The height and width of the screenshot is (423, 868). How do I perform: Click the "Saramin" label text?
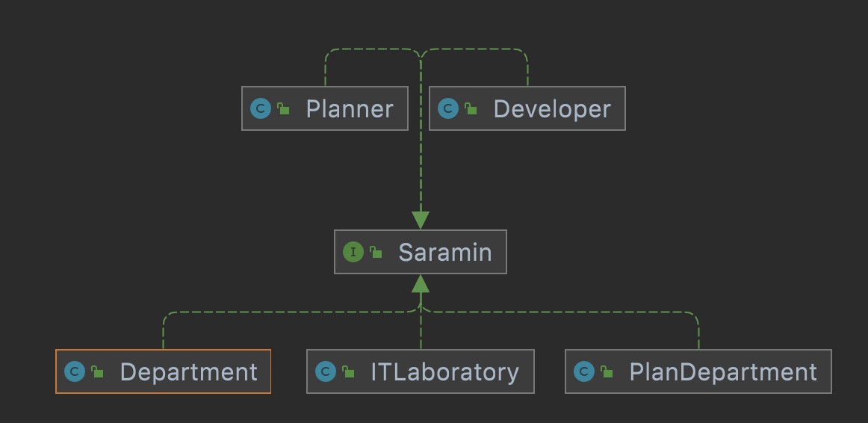[445, 253]
